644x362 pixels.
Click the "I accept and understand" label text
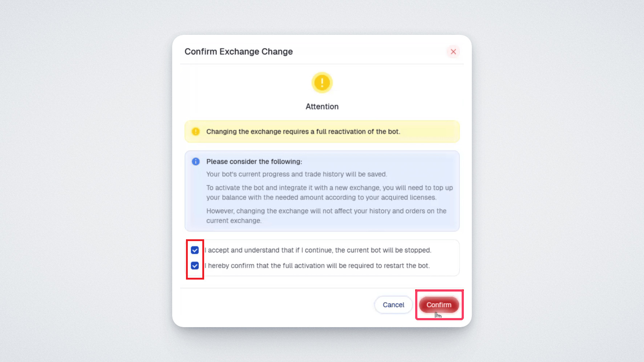tap(318, 250)
